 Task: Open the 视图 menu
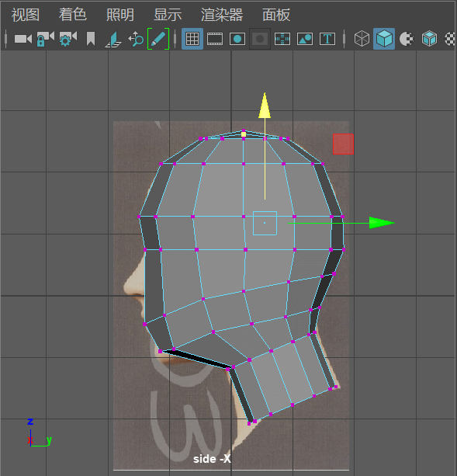point(26,15)
